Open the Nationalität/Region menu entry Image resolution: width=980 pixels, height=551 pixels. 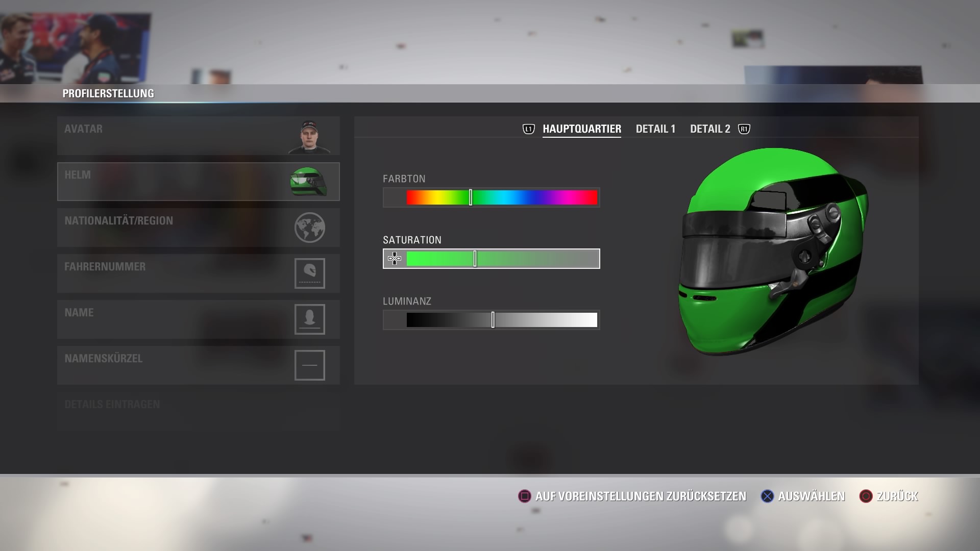(x=199, y=228)
